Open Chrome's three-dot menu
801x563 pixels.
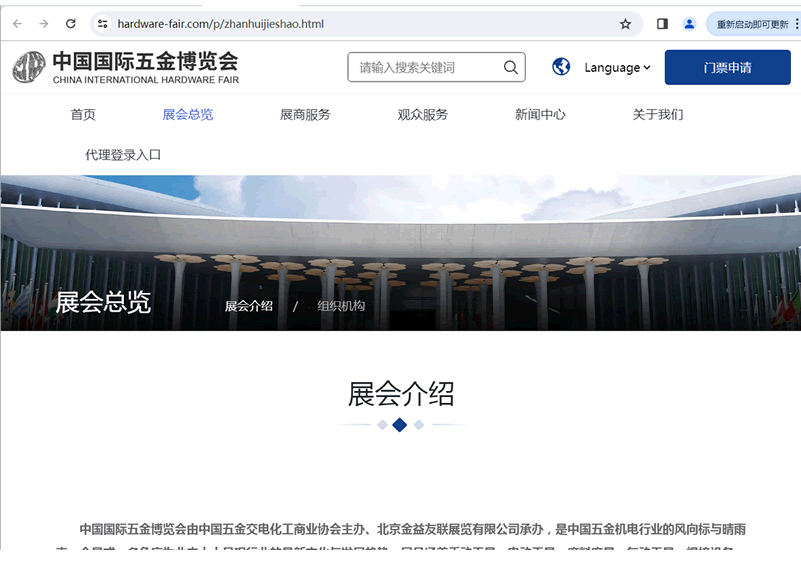tap(796, 24)
